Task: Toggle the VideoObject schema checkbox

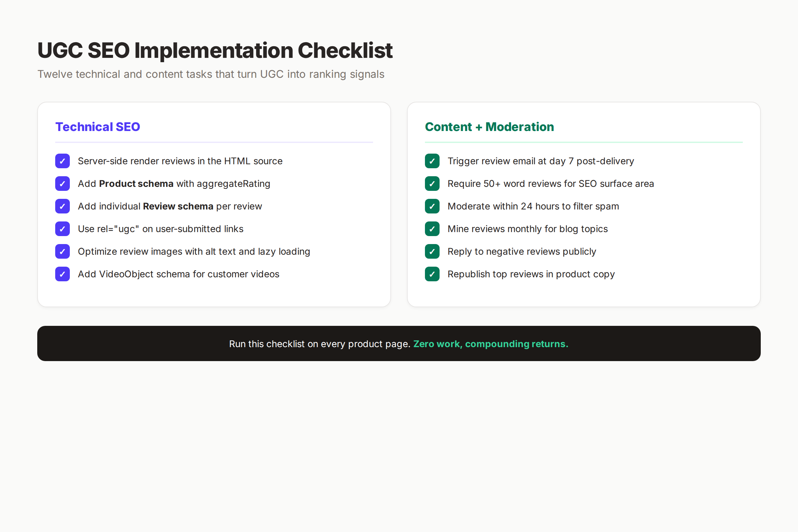Action: pyautogui.click(x=63, y=274)
